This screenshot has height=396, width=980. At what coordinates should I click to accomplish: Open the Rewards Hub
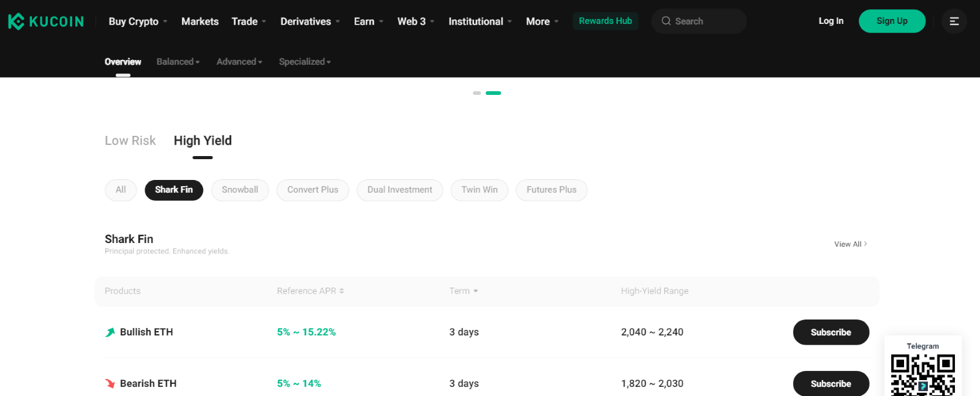click(x=605, y=21)
